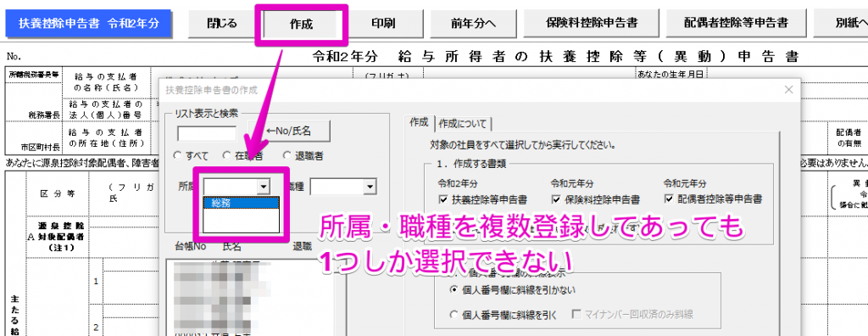Click the 台帳No column header
Image resolution: width=868 pixels, height=336 pixels.
(191, 246)
